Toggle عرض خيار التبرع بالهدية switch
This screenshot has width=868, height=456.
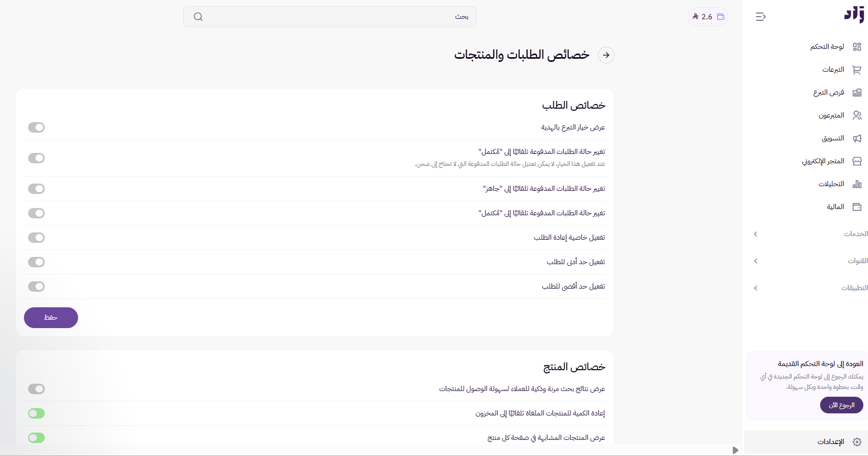[x=36, y=127]
